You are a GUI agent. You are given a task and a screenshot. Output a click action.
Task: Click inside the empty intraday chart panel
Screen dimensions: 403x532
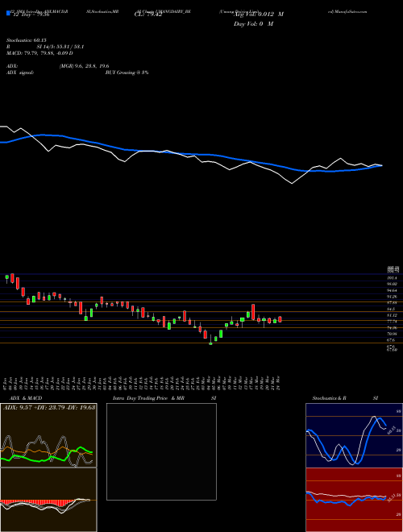(161, 451)
